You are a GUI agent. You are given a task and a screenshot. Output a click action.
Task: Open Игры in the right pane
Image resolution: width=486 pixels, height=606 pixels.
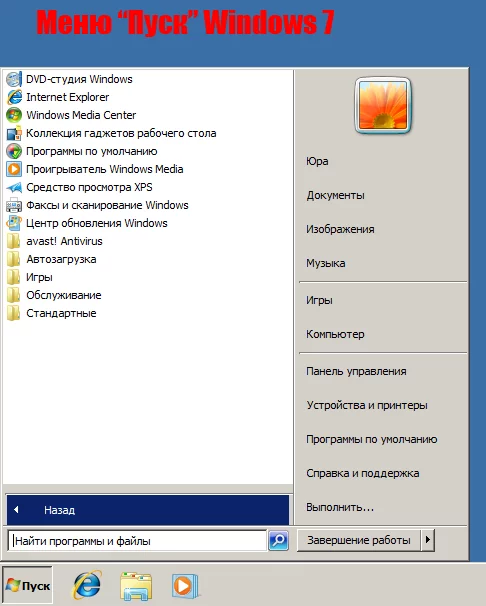319,300
